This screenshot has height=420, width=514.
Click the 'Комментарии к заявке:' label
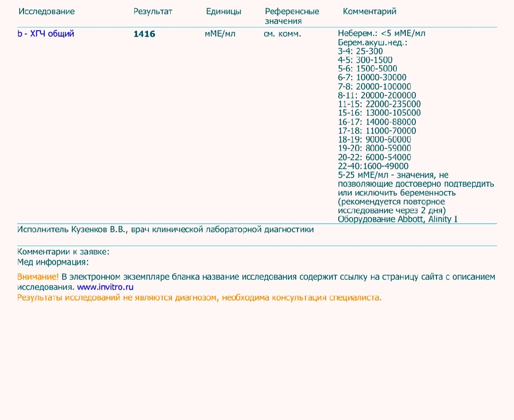[x=63, y=252]
